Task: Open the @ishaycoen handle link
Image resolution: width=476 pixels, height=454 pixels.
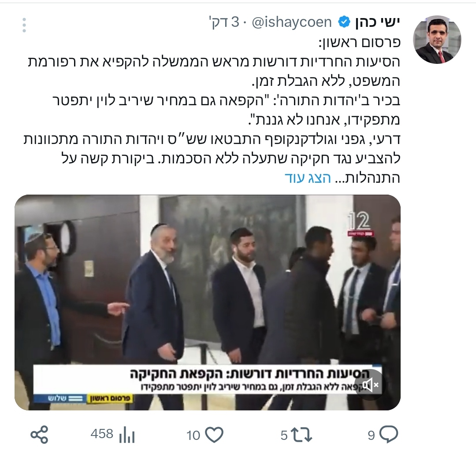Action: (x=292, y=22)
